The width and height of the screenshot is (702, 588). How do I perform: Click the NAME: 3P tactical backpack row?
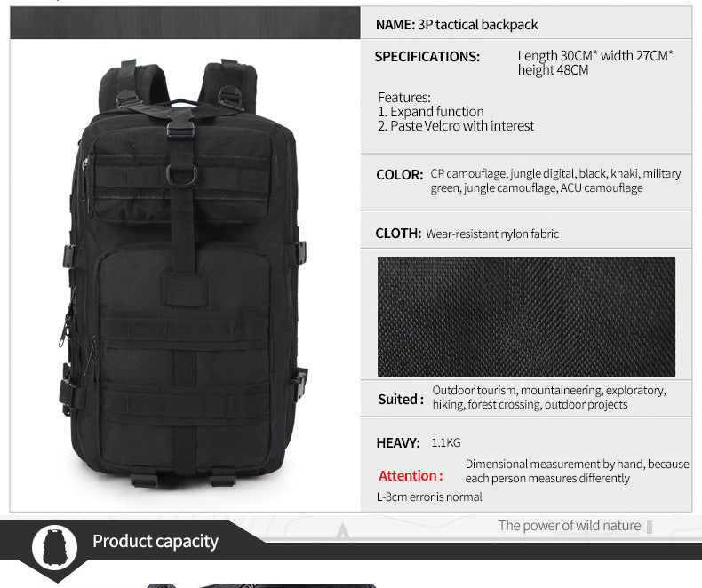click(x=526, y=24)
